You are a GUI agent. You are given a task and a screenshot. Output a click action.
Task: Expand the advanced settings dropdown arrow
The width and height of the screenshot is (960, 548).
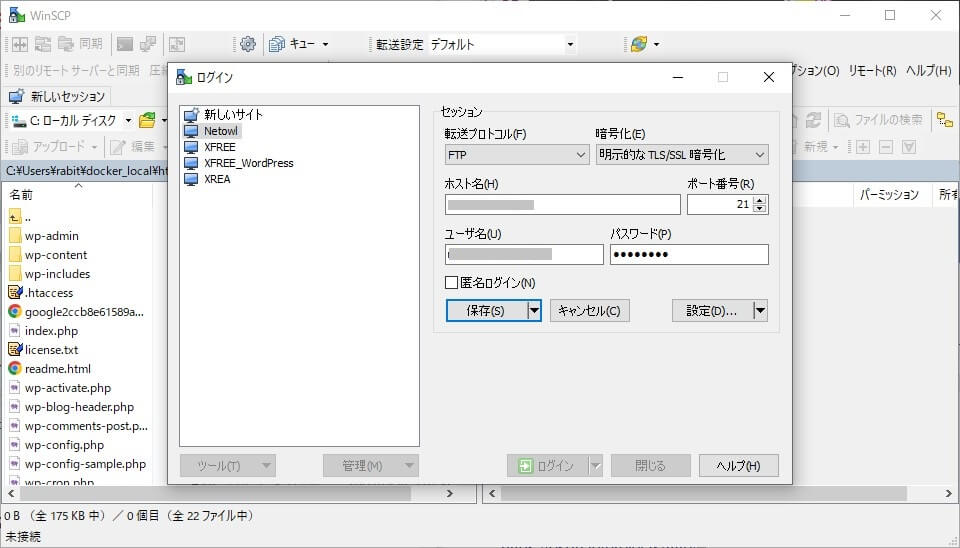(x=760, y=311)
